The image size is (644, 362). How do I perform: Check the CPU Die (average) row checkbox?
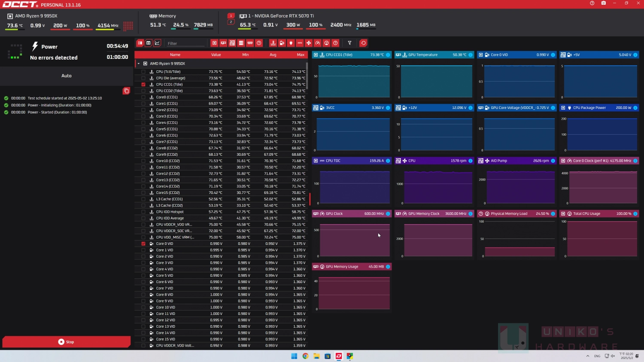[143, 78]
